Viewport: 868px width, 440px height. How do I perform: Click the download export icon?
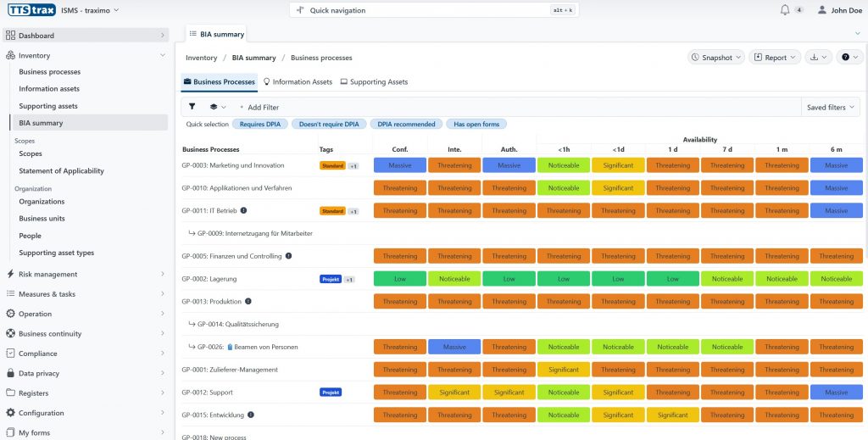(x=817, y=58)
